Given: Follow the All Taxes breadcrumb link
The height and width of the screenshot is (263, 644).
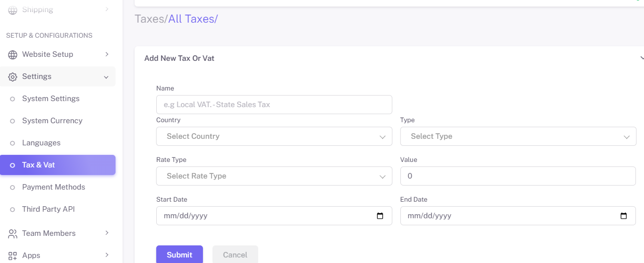Looking at the screenshot, I should pyautogui.click(x=191, y=19).
